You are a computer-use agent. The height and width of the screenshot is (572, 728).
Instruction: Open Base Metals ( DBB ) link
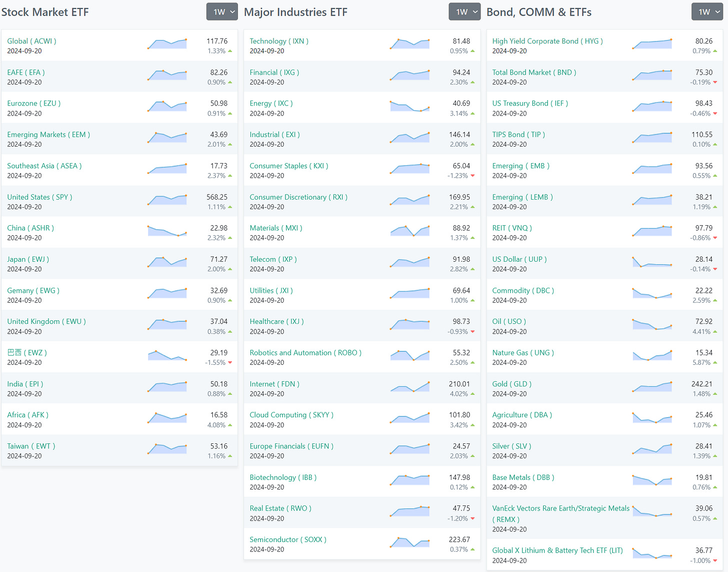coord(523,477)
